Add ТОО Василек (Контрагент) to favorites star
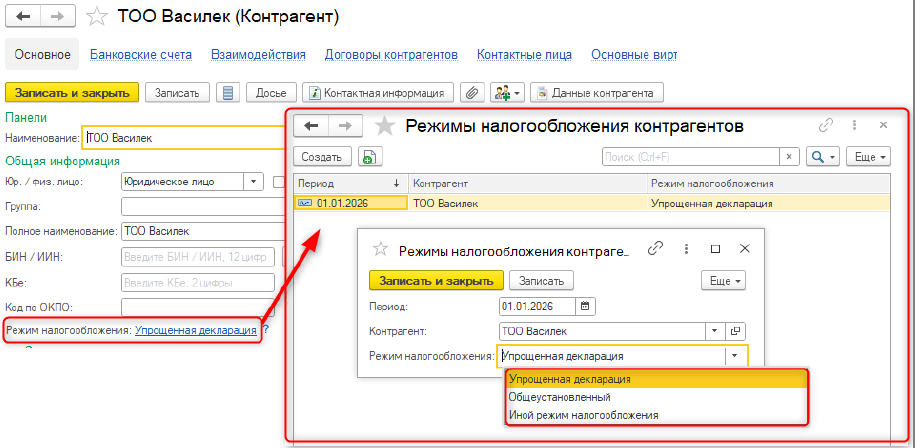 (96, 17)
